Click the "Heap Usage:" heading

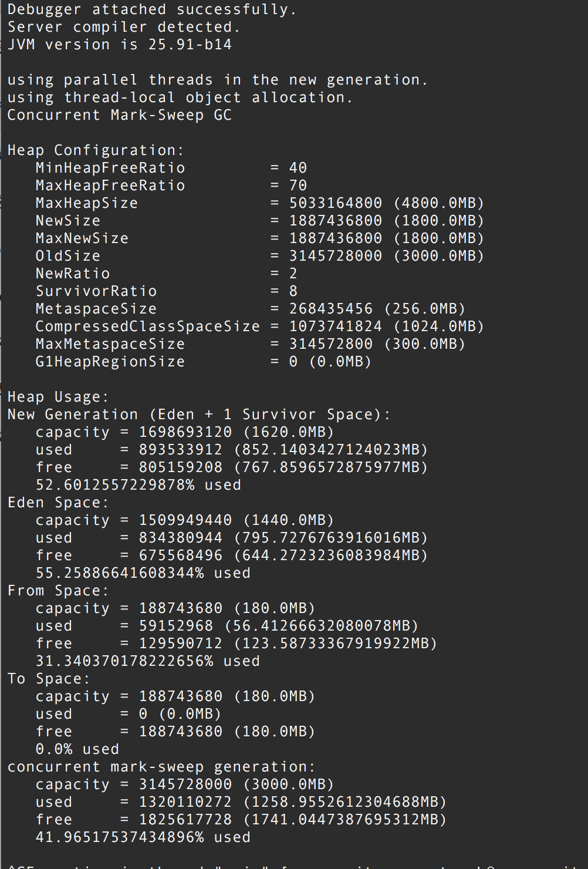tap(58, 397)
